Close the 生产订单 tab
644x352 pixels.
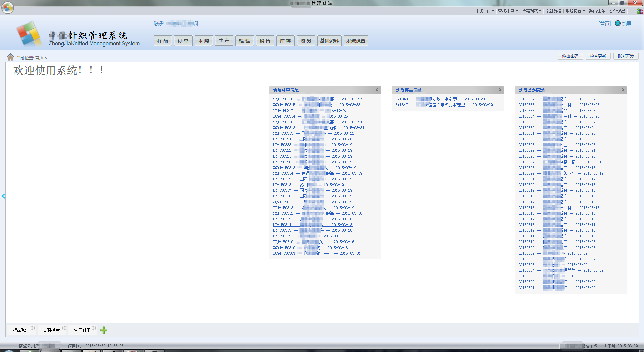pos(94,328)
